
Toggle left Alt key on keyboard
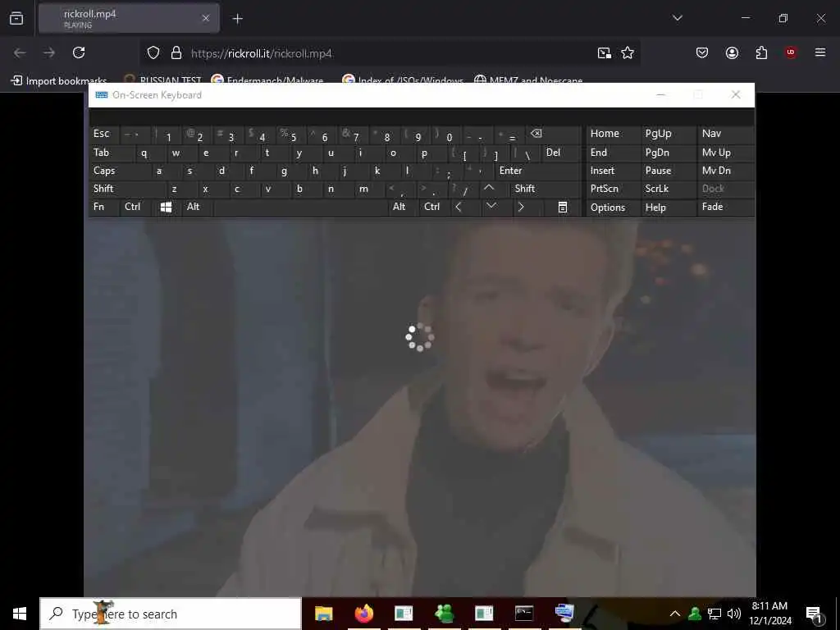pos(196,207)
